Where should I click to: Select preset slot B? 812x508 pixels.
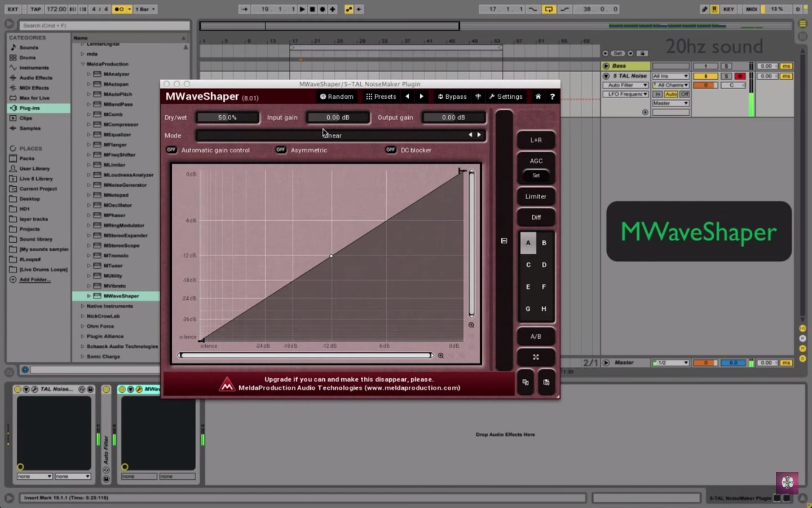coord(544,243)
